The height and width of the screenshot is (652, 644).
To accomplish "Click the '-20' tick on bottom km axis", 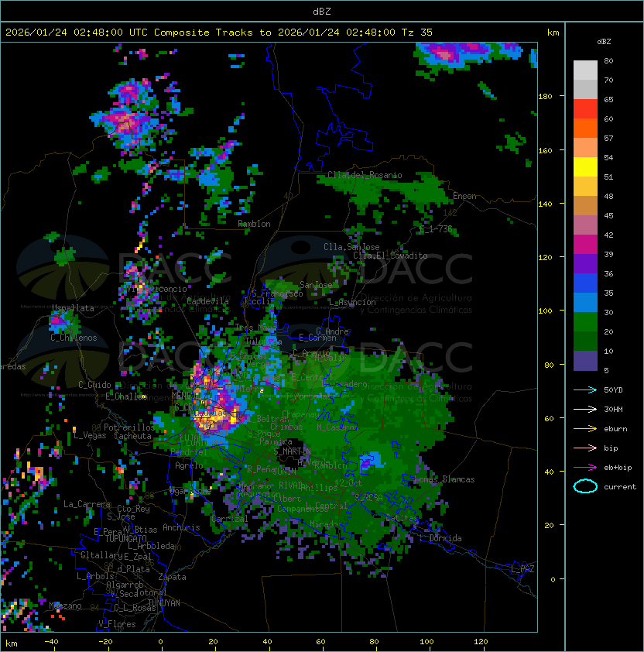I will pyautogui.click(x=105, y=642).
